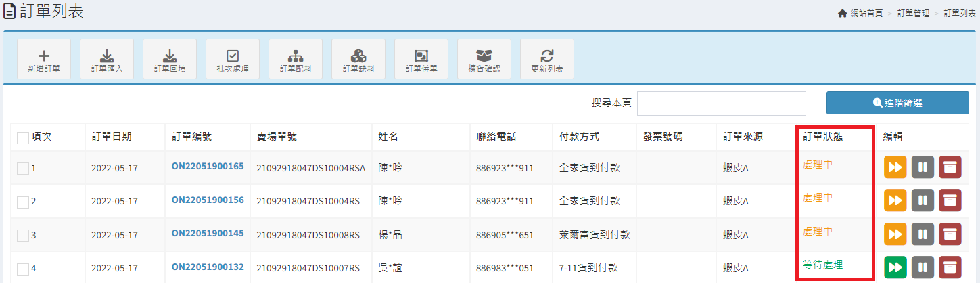
Task: Click green fast-forward button on row 4
Action: (x=895, y=268)
